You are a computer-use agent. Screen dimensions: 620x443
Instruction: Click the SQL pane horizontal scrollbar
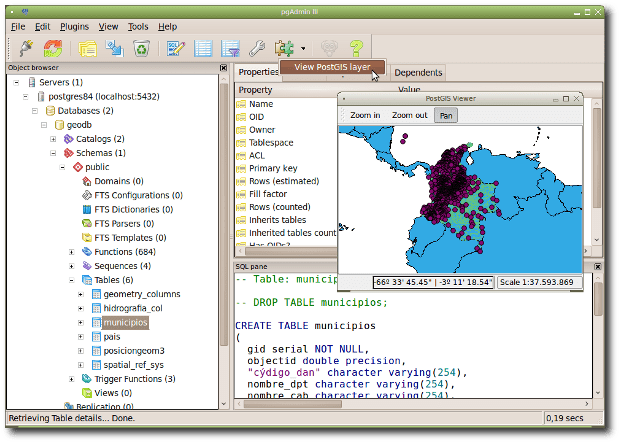pyautogui.click(x=414, y=404)
